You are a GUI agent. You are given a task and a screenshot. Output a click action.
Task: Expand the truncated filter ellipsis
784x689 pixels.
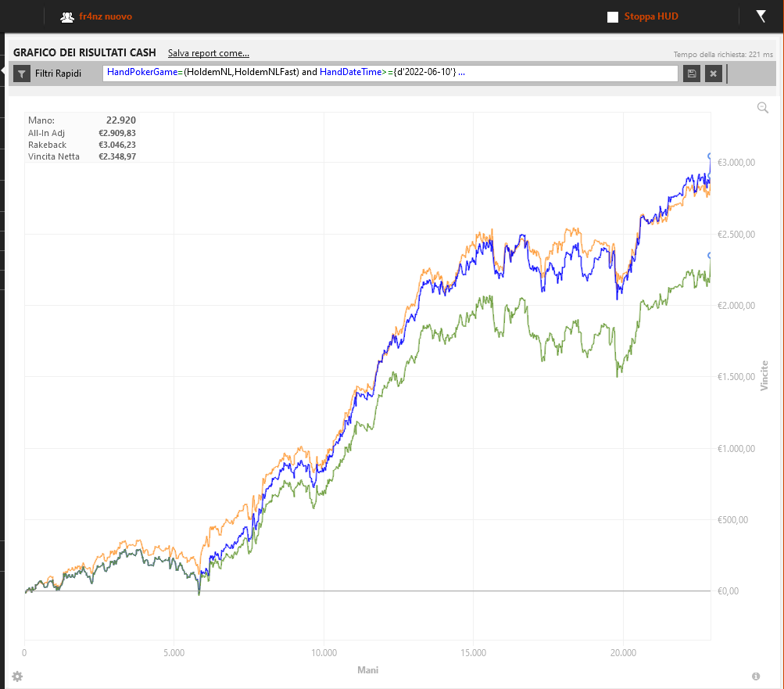[x=461, y=72]
